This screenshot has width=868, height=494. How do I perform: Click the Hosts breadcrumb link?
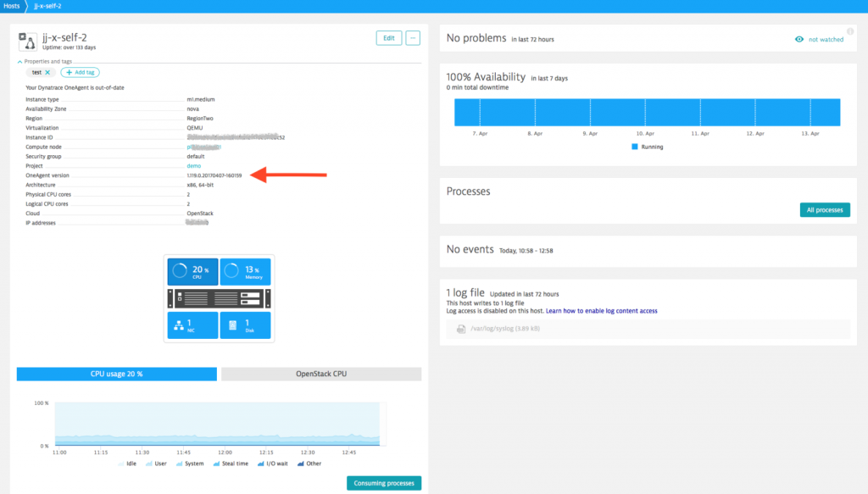point(11,5)
